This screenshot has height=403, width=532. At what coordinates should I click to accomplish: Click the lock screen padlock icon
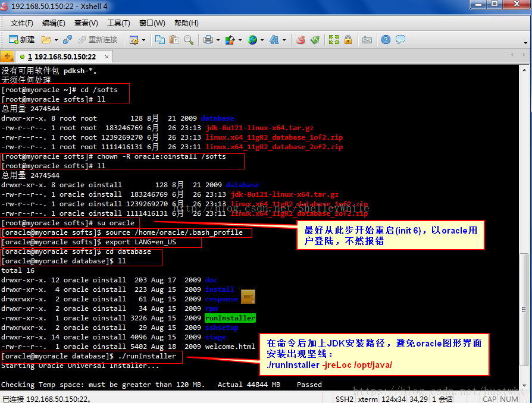pyautogui.click(x=348, y=40)
